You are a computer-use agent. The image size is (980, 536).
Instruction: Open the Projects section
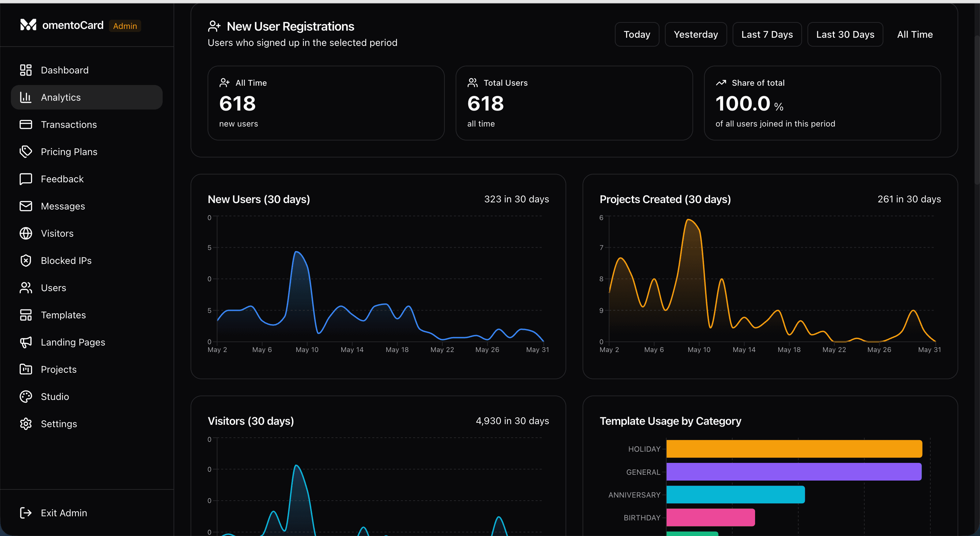tap(87, 369)
